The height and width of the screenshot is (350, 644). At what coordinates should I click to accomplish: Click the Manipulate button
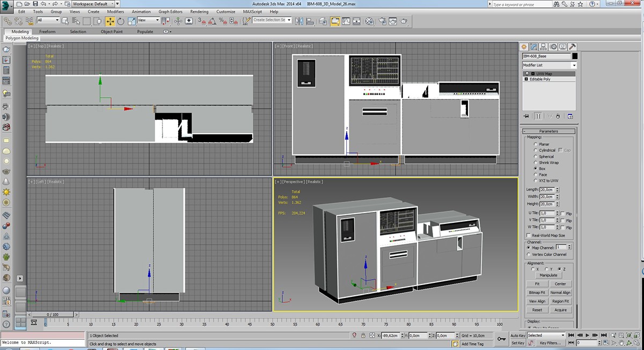tap(548, 275)
